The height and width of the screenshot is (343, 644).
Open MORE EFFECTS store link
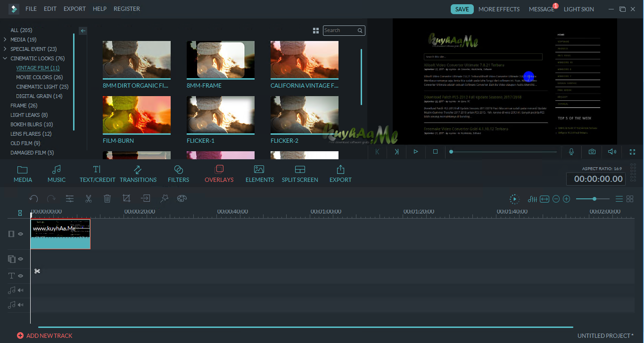(x=499, y=9)
